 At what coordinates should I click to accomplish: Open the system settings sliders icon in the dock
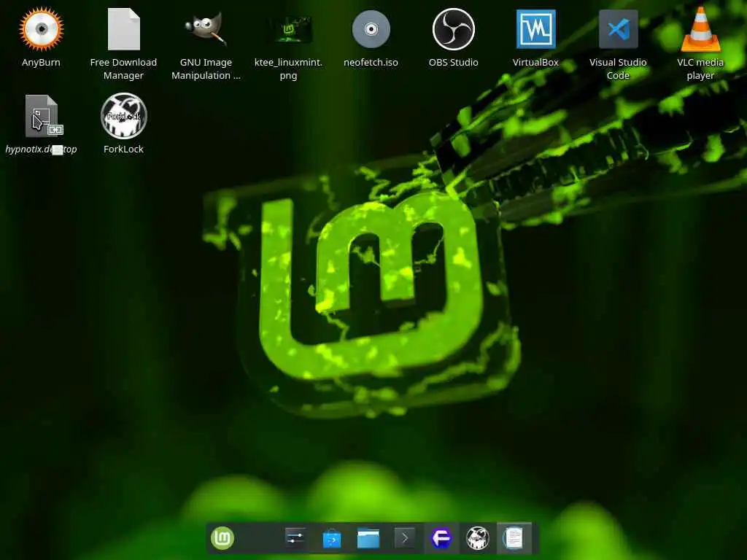coord(295,538)
